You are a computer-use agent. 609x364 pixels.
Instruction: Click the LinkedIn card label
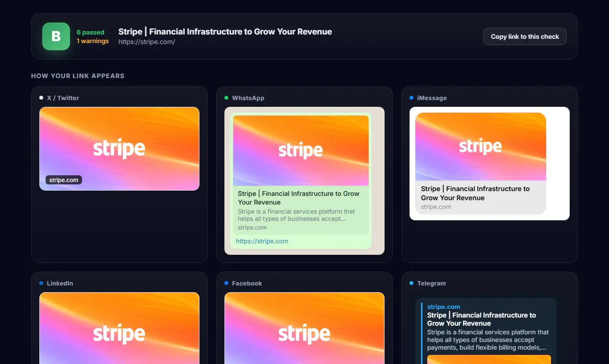(60, 283)
